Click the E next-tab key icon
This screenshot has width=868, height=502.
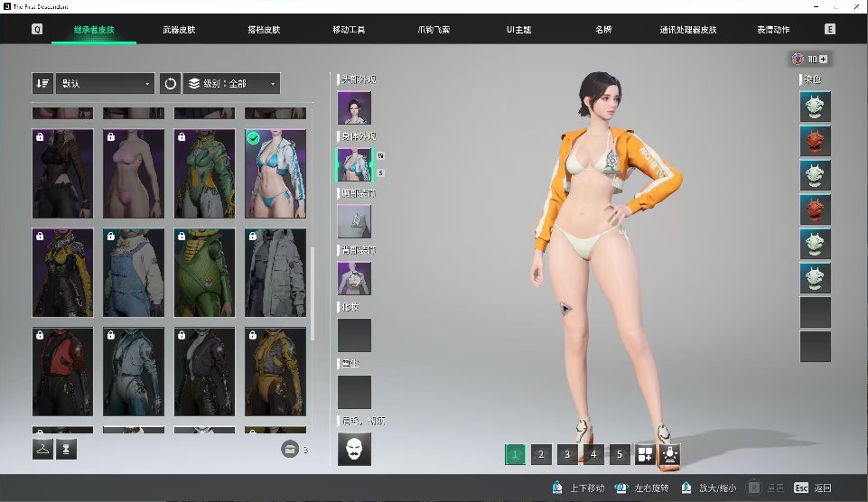coord(829,29)
